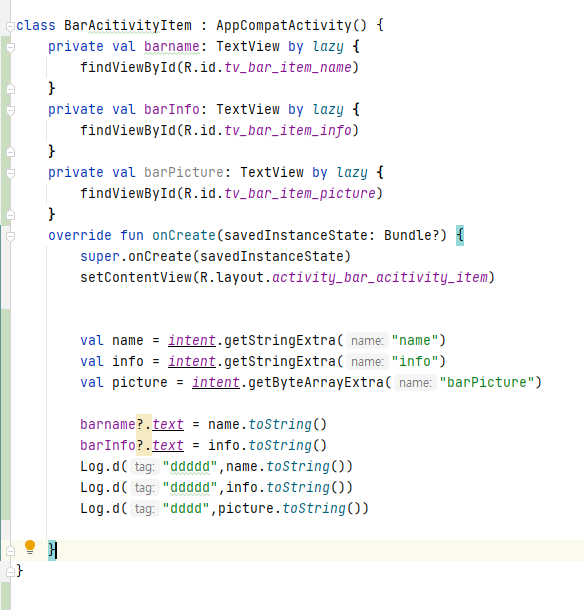Click the underlined intent in the info line

click(191, 361)
